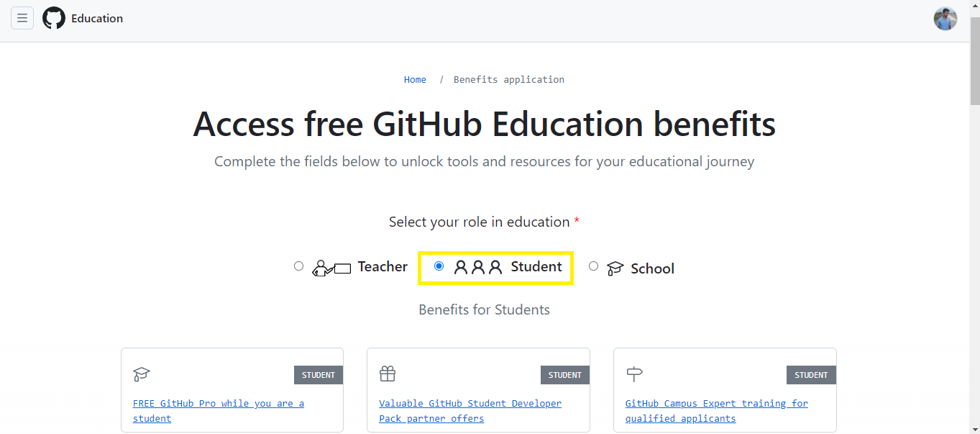Viewport: 980px width, 434px height.
Task: Click the GitHub Octocat logo
Action: pos(54,18)
